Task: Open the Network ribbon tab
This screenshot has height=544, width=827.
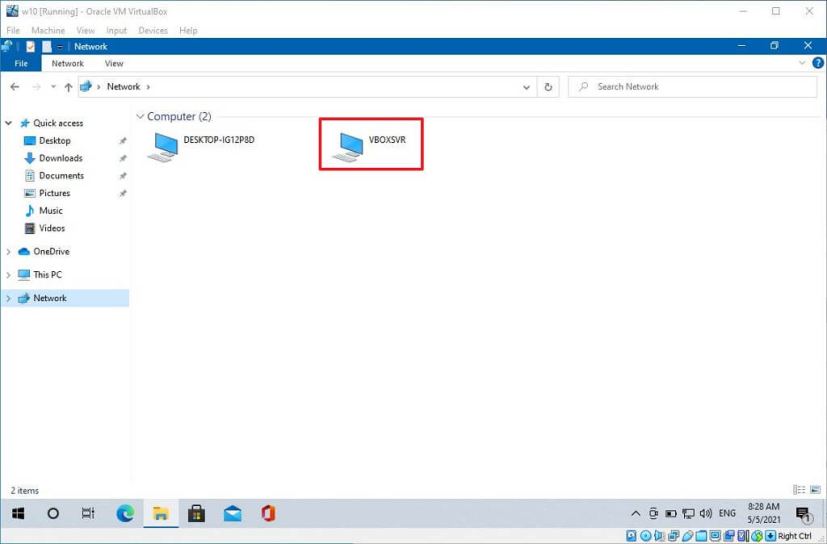Action: pos(68,63)
